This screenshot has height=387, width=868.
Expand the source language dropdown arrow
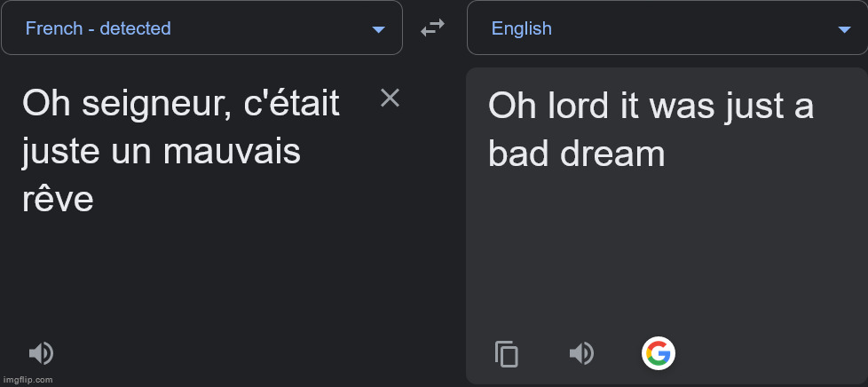(x=379, y=29)
